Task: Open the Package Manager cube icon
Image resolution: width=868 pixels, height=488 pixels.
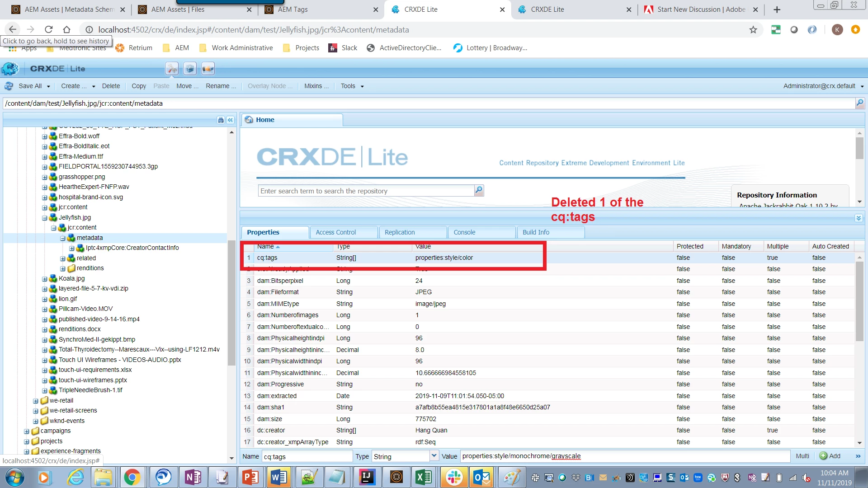Action: pyautogui.click(x=190, y=69)
